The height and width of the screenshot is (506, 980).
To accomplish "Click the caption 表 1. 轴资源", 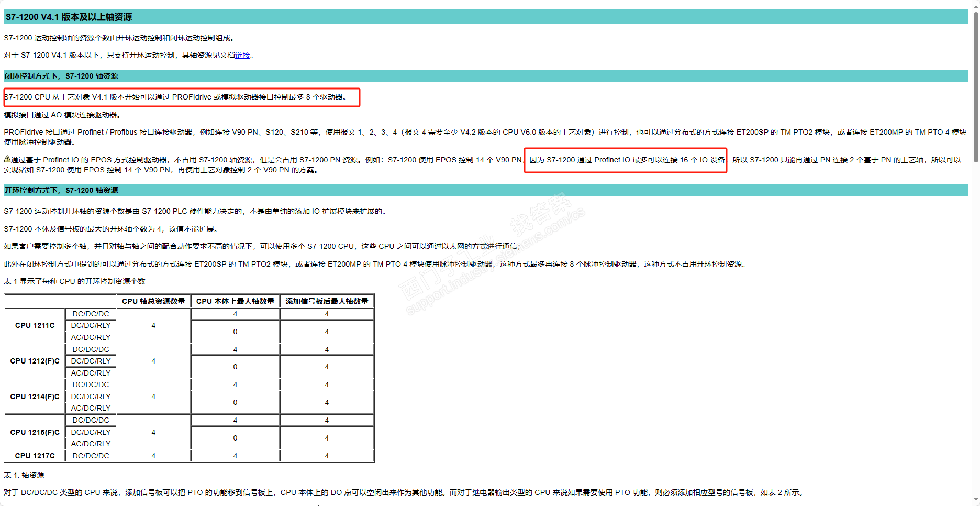I will 24,475.
